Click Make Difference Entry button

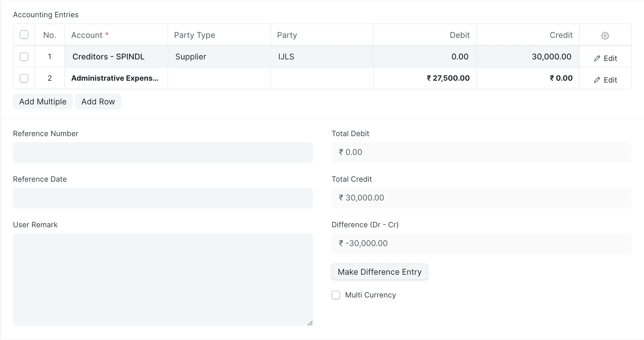(x=380, y=272)
